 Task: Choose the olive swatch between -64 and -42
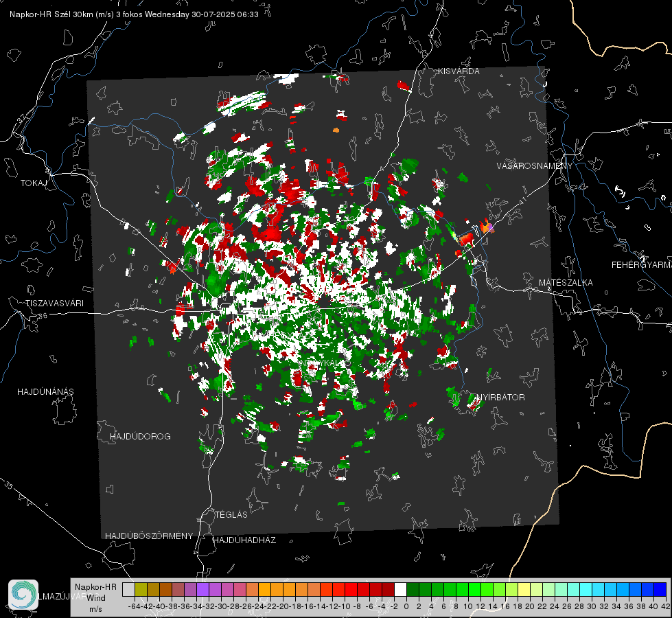(x=141, y=589)
